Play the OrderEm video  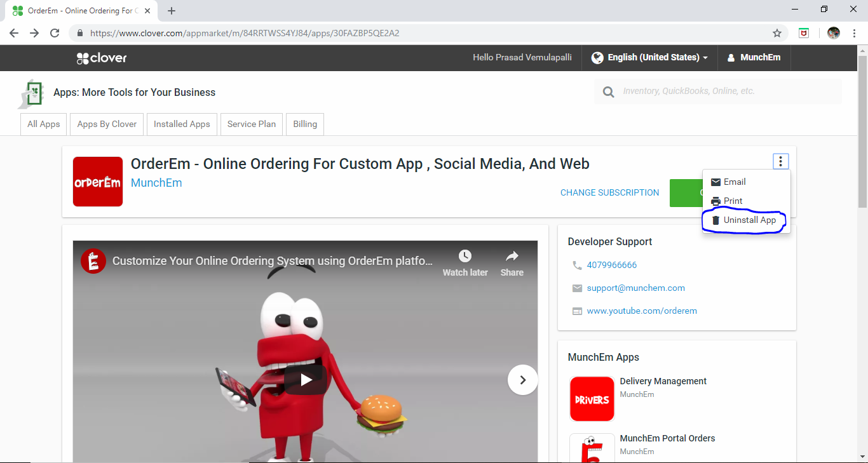(x=305, y=380)
